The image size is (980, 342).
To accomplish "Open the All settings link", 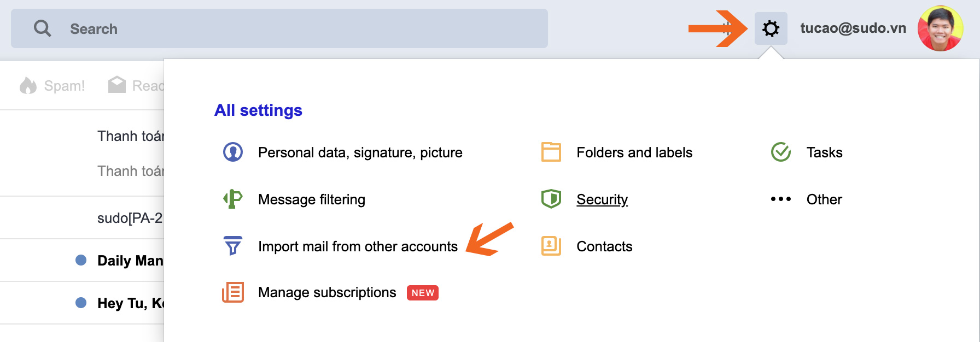I will [258, 110].
